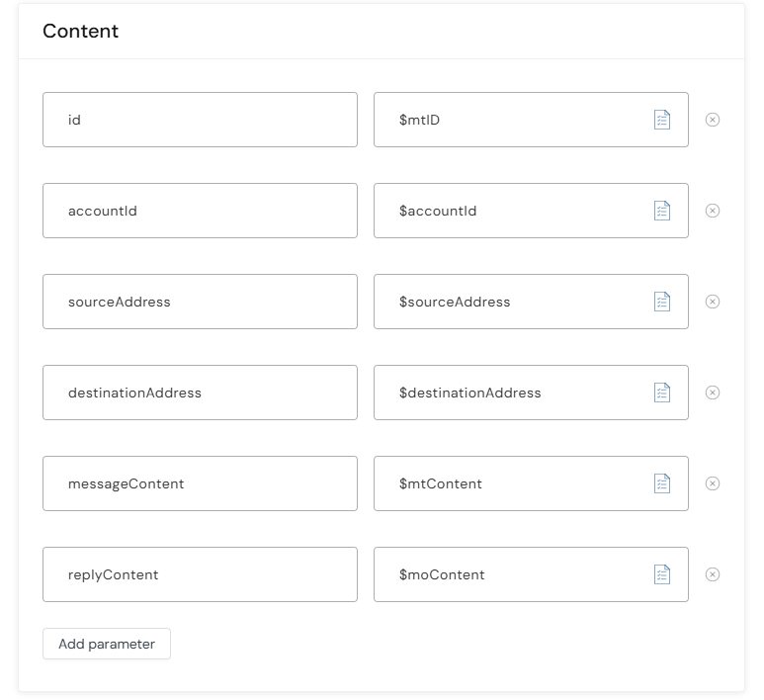Open variable picker icon for $mtContent field

661,483
